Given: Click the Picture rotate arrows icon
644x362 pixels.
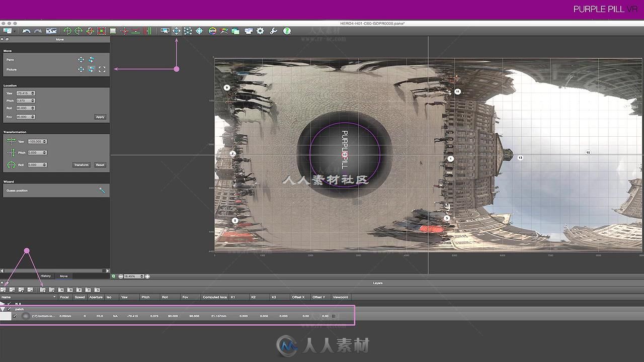Looking at the screenshot, I should [92, 69].
